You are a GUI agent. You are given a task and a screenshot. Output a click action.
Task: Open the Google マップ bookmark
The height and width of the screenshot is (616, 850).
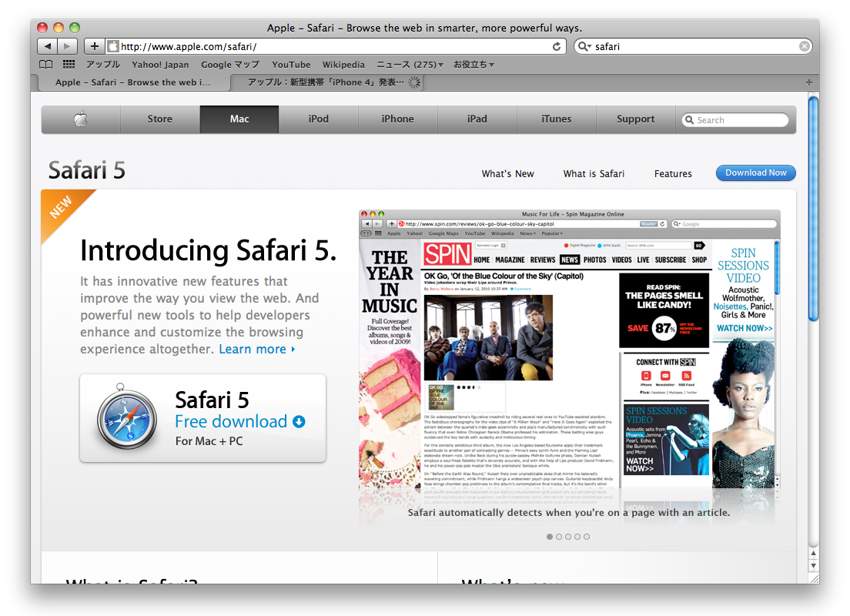tap(230, 65)
